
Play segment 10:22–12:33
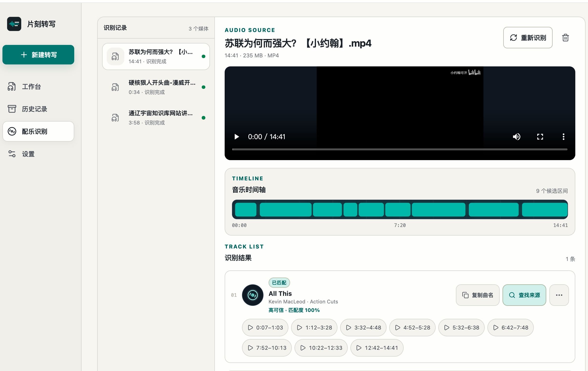[x=321, y=348]
